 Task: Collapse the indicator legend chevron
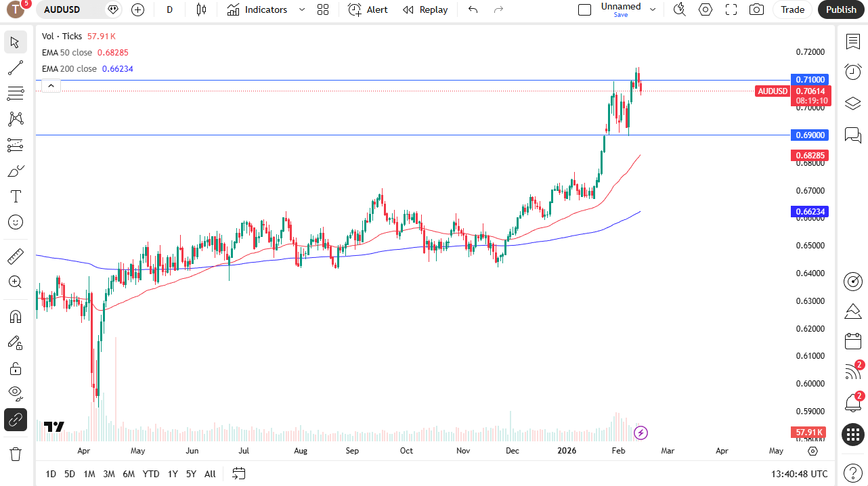click(51, 85)
